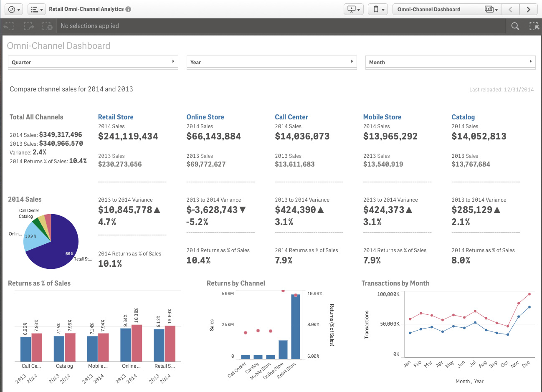Expand the Month filter pane
Viewport: 542px width, 392px height.
tap(530, 61)
